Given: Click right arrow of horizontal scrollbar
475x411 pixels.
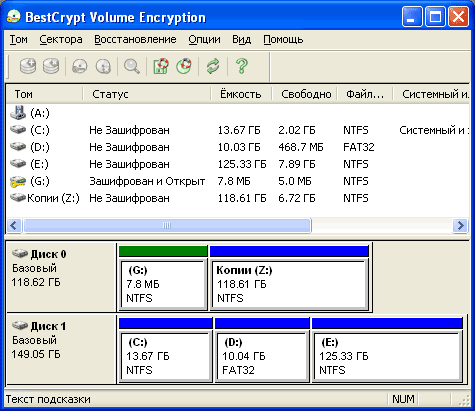Looking at the screenshot, I should 460,226.
